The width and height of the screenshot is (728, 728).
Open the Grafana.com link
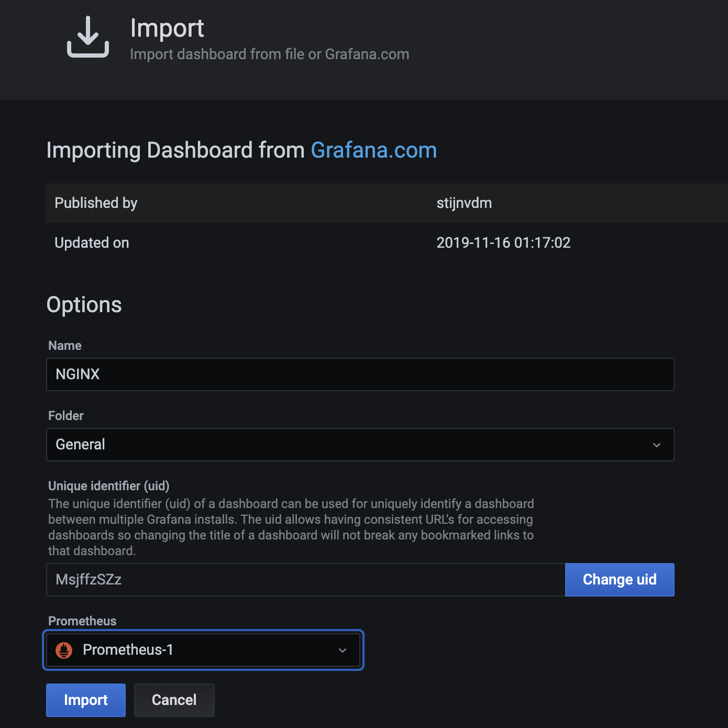[x=373, y=150]
